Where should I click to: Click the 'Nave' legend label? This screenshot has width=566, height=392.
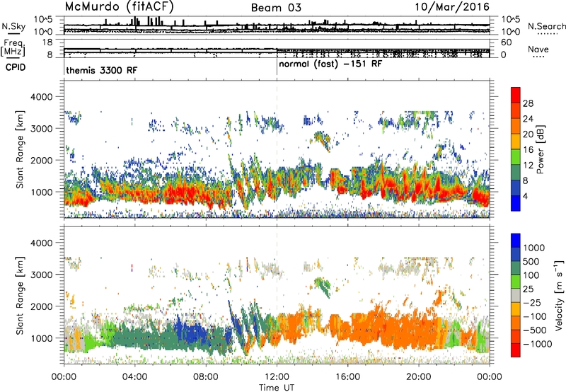538,49
